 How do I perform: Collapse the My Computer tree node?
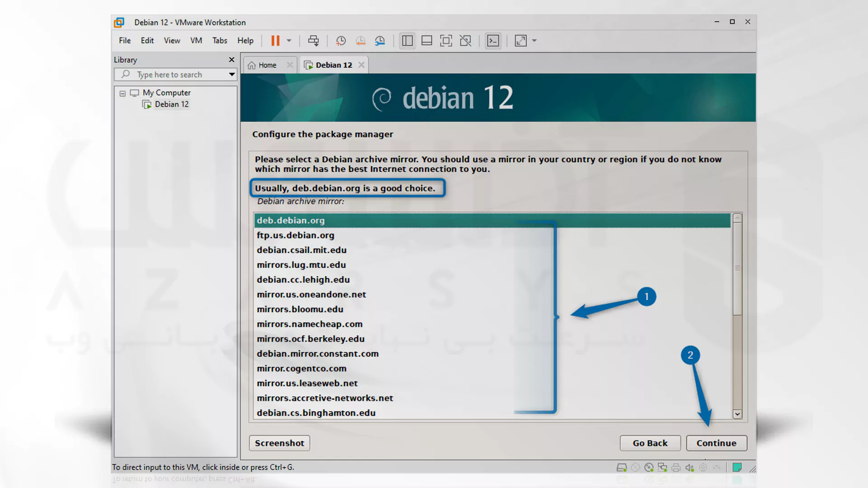click(x=123, y=94)
